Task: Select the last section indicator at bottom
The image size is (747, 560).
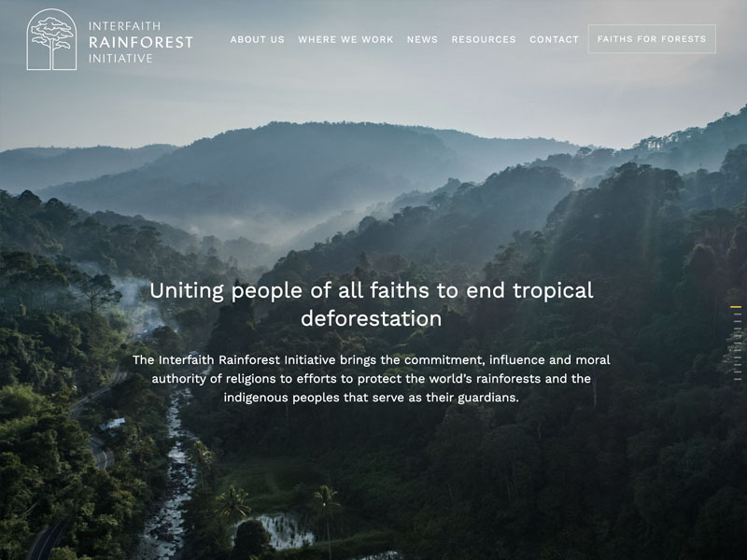Action: point(738,379)
